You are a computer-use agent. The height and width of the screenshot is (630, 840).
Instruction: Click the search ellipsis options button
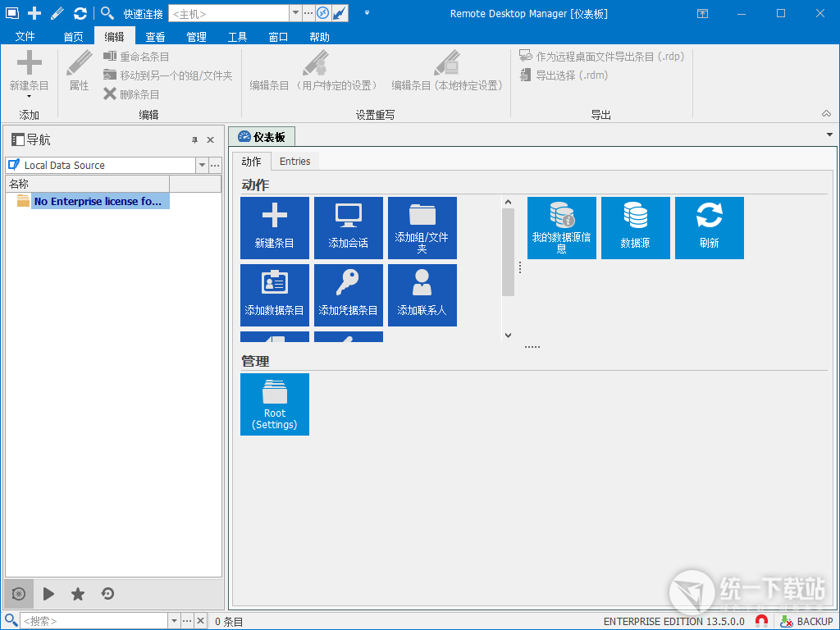(187, 622)
